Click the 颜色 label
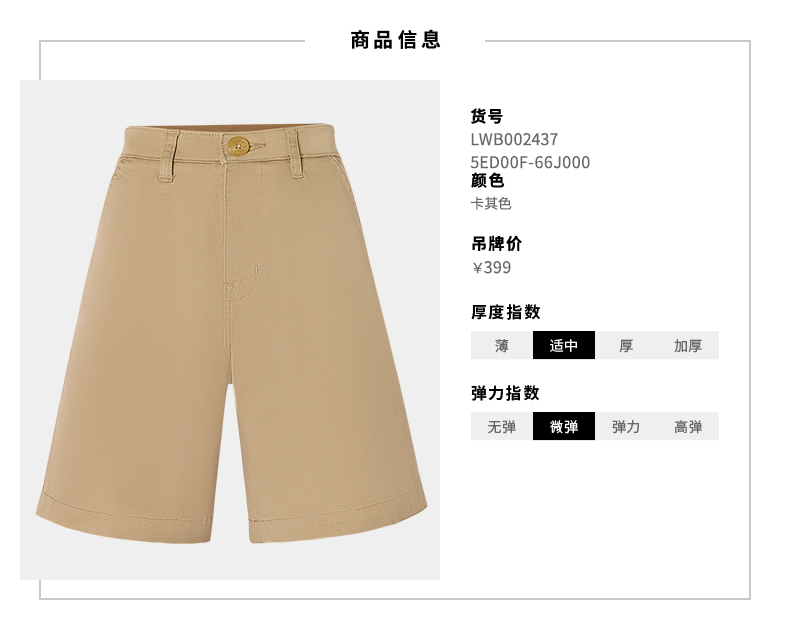 (487, 180)
